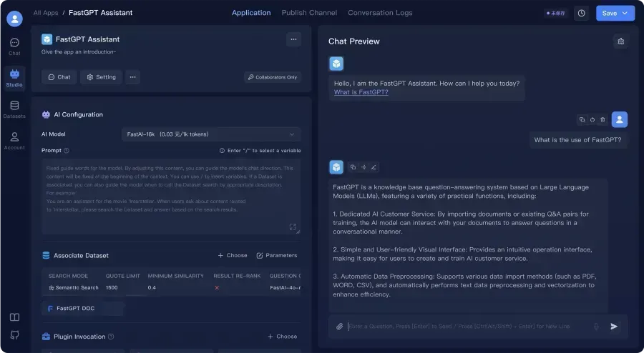The width and height of the screenshot is (644, 353).
Task: Focus the Prompt text area
Action: (x=171, y=197)
